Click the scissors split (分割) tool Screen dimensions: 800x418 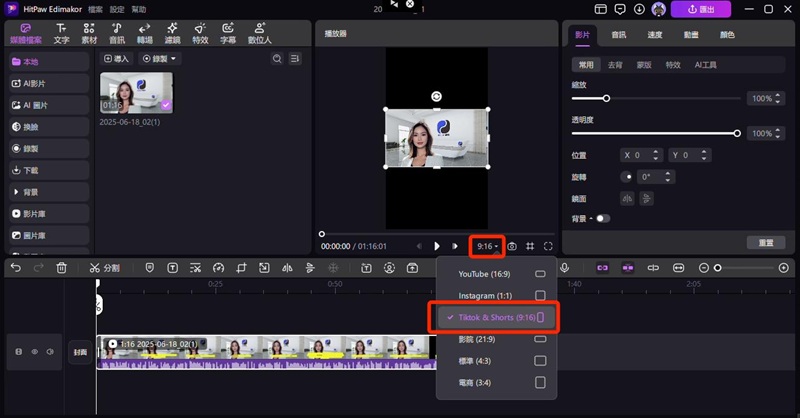coord(104,268)
